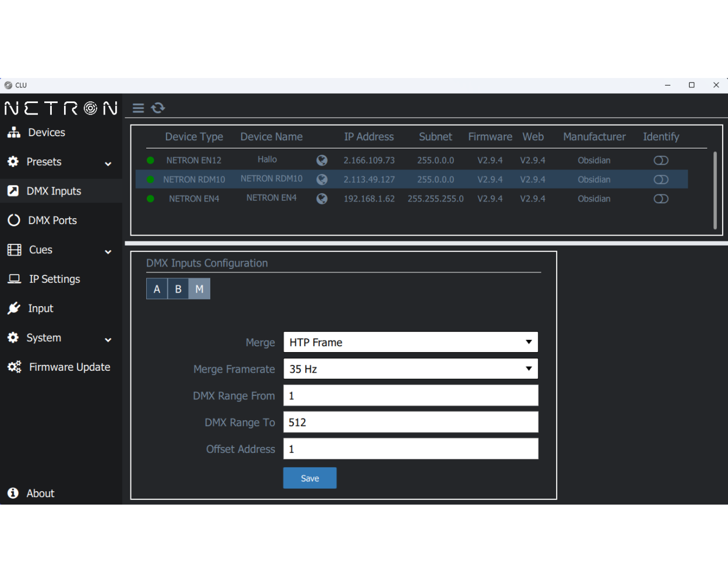Select IP address 2.113.49.127
Screen dimensions: 728x582
pyautogui.click(x=369, y=179)
